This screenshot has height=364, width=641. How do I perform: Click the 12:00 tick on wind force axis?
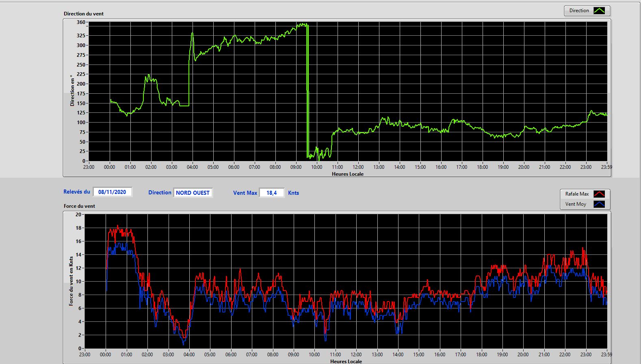(356, 355)
